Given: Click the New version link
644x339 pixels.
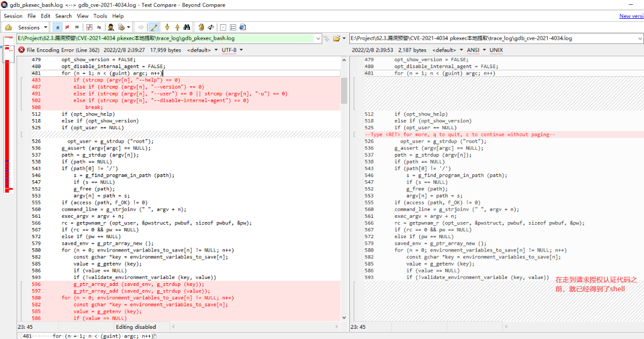Looking at the screenshot, I should point(631,16).
